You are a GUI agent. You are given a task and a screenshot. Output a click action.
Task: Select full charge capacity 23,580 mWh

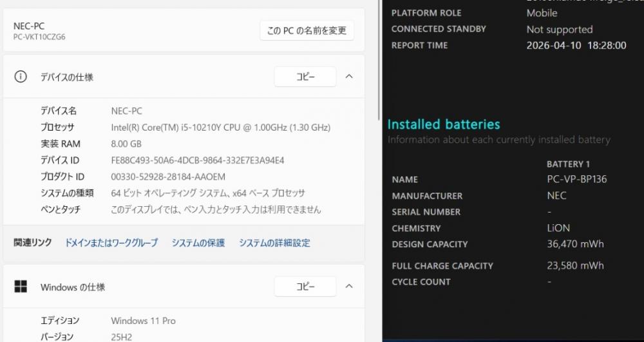coord(575,265)
